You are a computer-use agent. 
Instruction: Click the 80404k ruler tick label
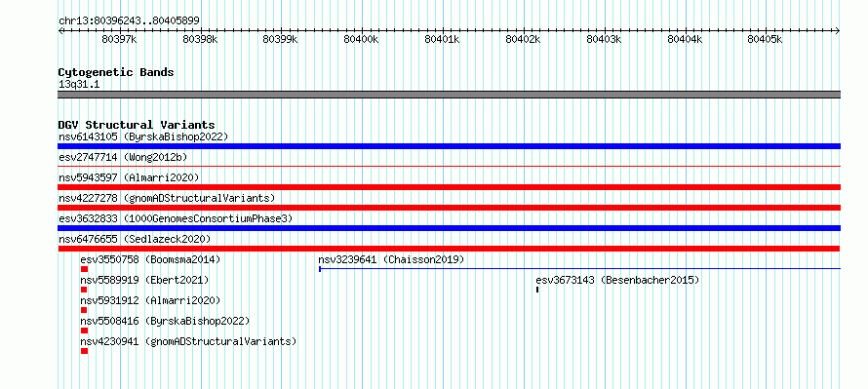(685, 39)
